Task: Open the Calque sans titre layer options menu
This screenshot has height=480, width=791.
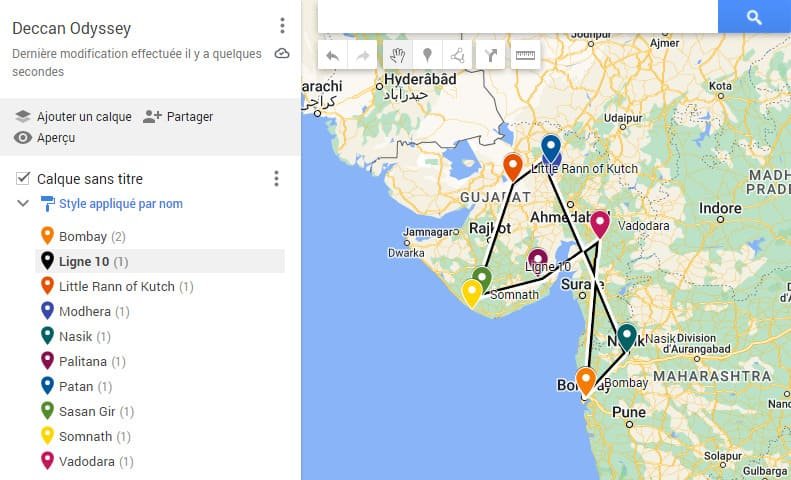Action: [x=276, y=178]
